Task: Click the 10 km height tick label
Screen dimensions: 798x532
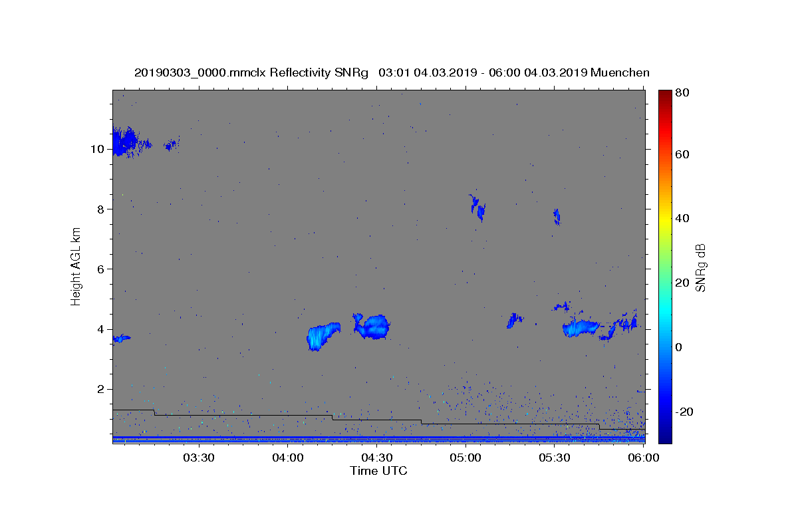Action: 98,149
